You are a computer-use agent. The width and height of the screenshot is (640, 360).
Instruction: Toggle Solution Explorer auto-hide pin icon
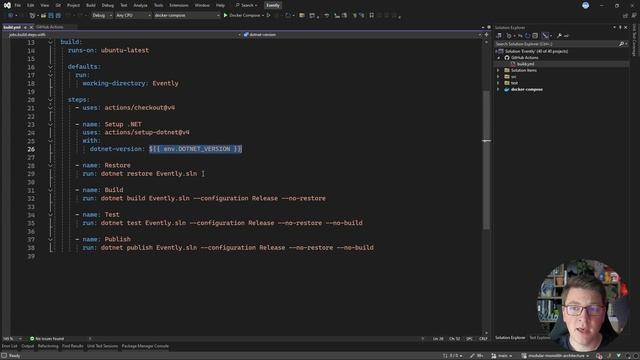click(620, 27)
